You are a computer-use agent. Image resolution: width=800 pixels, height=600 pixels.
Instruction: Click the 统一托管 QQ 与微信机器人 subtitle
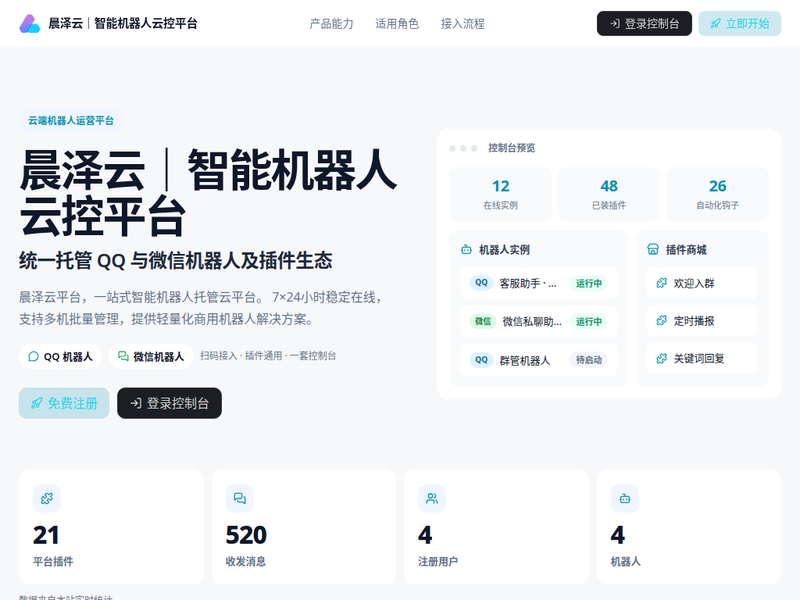[176, 261]
